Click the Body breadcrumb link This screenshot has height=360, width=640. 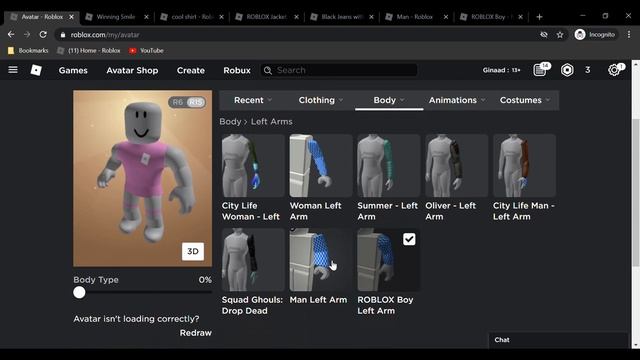pyautogui.click(x=230, y=122)
